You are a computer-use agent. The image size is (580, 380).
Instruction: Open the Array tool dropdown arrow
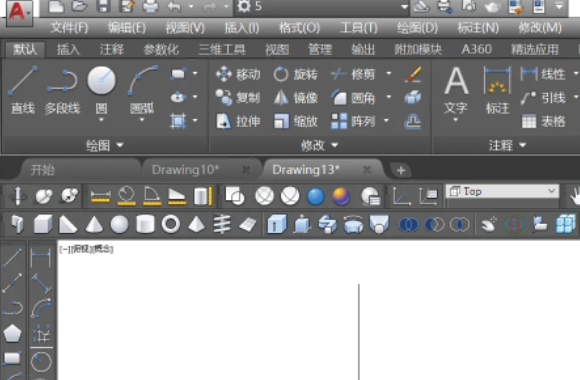click(x=386, y=121)
